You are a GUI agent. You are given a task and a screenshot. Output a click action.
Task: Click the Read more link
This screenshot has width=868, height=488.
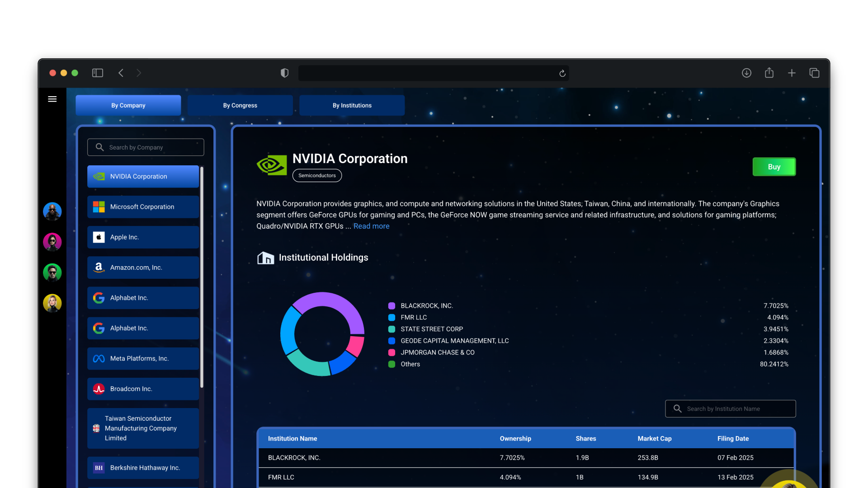371,226
